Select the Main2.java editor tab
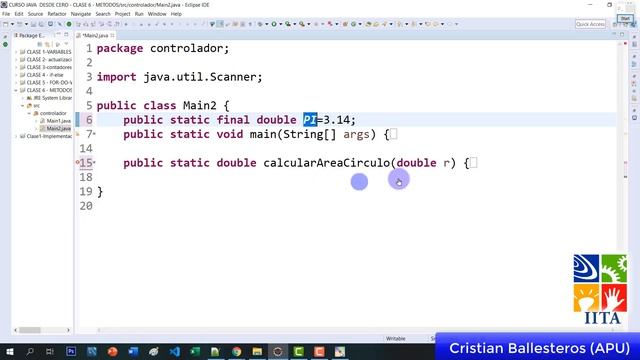 pos(96,36)
